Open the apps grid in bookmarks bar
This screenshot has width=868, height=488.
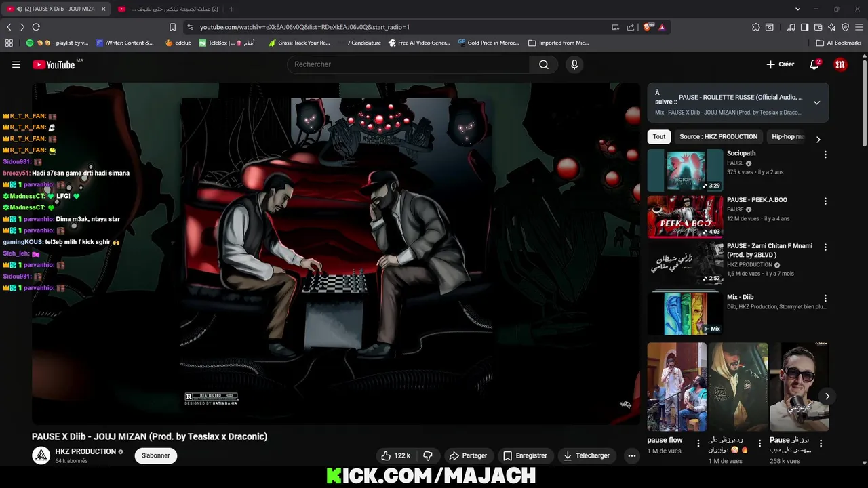pyautogui.click(x=9, y=43)
